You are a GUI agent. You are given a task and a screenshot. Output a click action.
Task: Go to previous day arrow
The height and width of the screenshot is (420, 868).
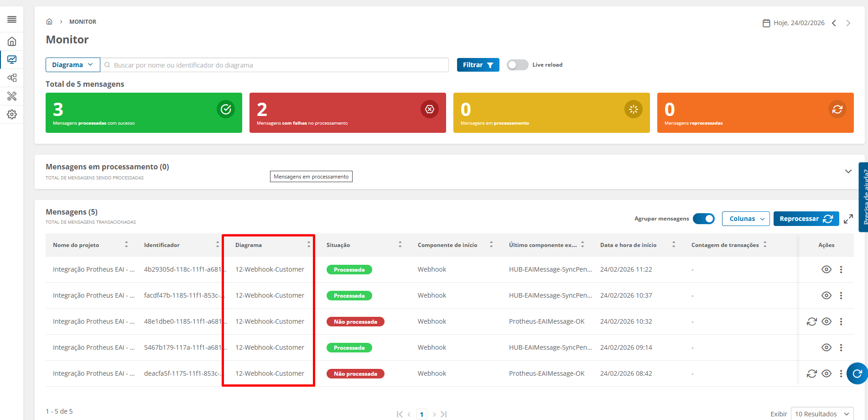(x=834, y=23)
